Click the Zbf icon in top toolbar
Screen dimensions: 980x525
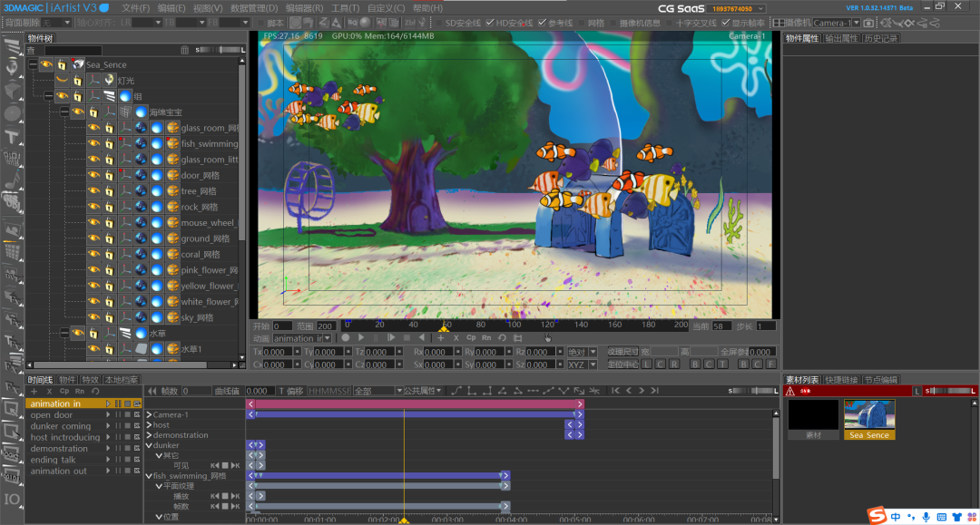click(x=409, y=23)
